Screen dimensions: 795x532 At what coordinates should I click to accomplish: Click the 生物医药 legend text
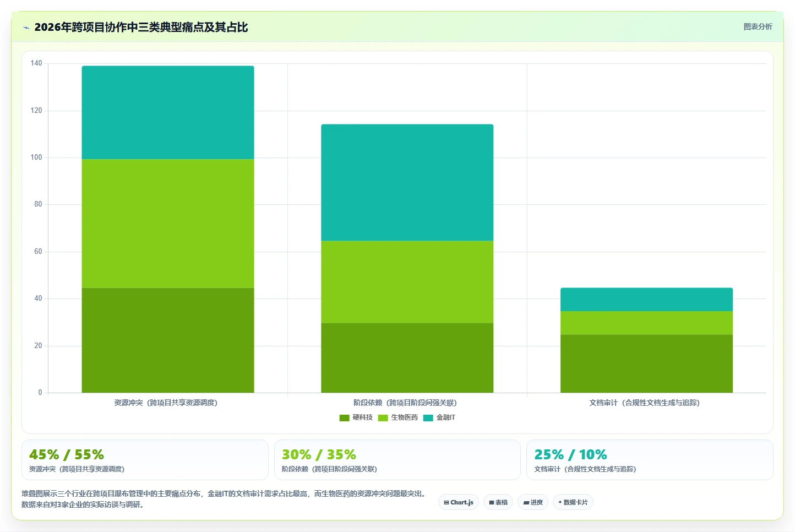pyautogui.click(x=405, y=418)
